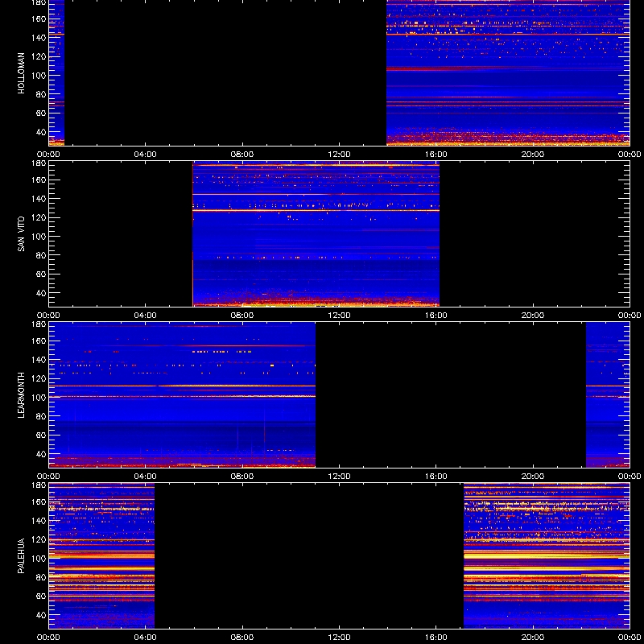644x644 pixels.
Task: Click frequency label 180 on Palehua axis
Action: (x=40, y=485)
